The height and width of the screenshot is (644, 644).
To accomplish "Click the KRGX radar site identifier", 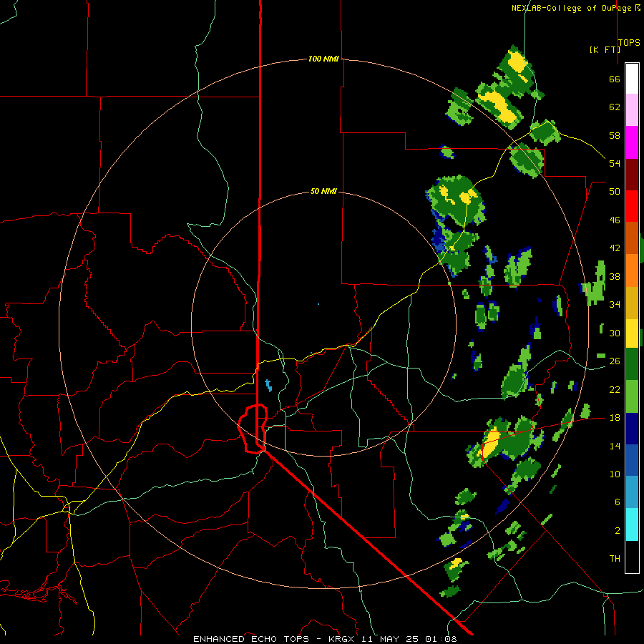I will 341,639.
